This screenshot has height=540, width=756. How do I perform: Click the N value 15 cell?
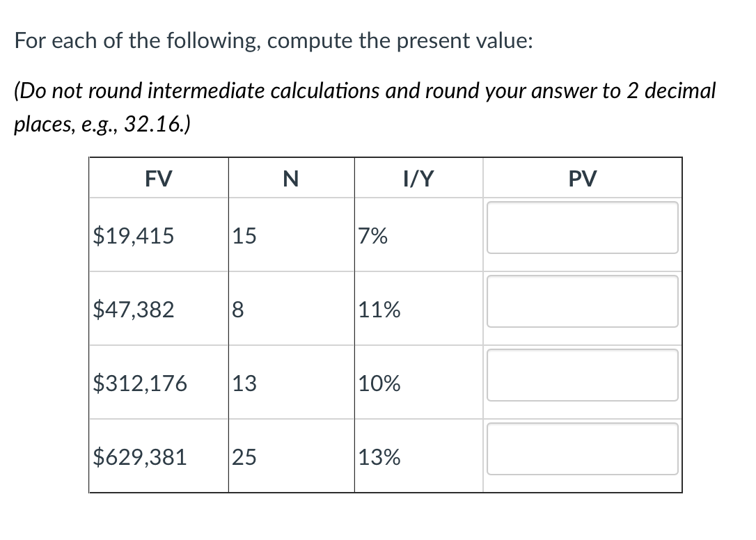pos(243,237)
